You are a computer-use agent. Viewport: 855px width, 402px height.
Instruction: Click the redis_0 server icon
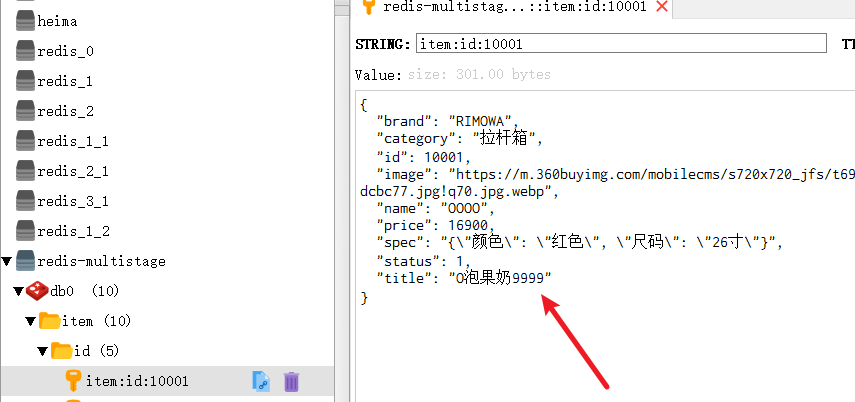[23, 50]
